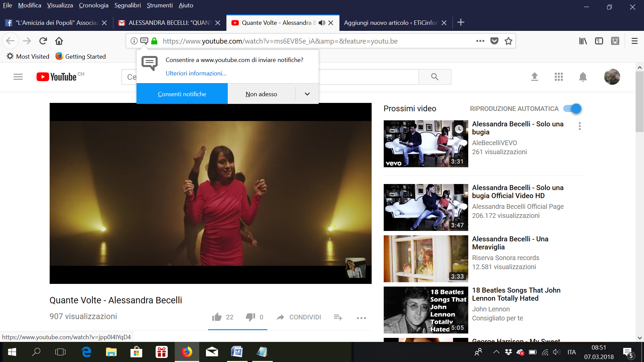Open Una Meraviglia video thumbnail
644x362 pixels.
pos(426,259)
